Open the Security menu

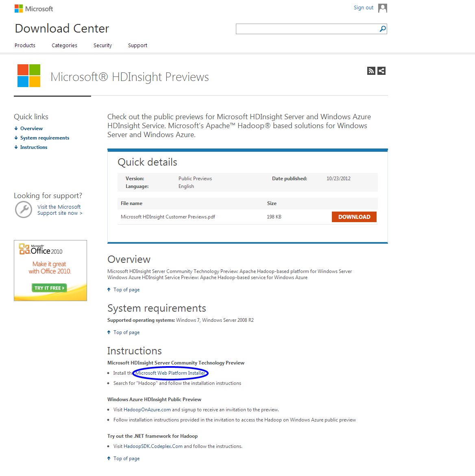coord(102,45)
